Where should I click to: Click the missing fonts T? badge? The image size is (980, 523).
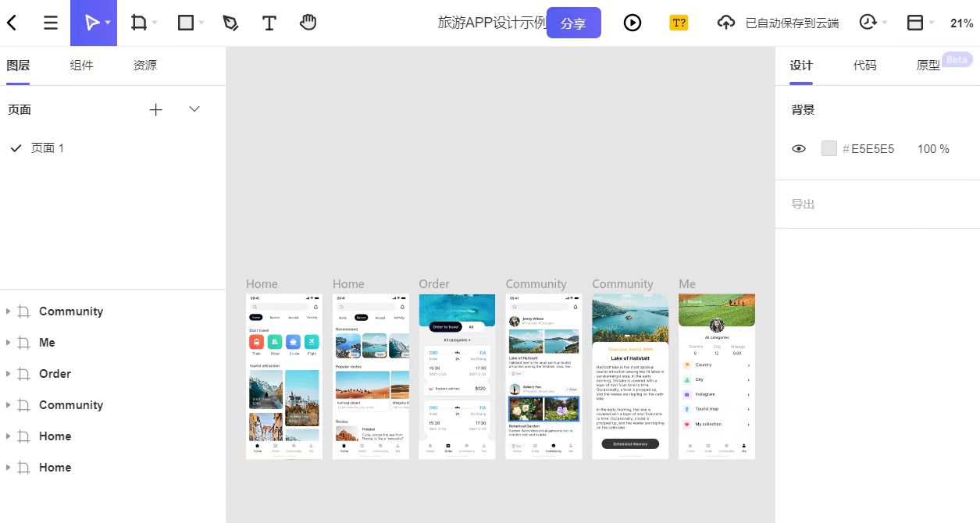(679, 23)
